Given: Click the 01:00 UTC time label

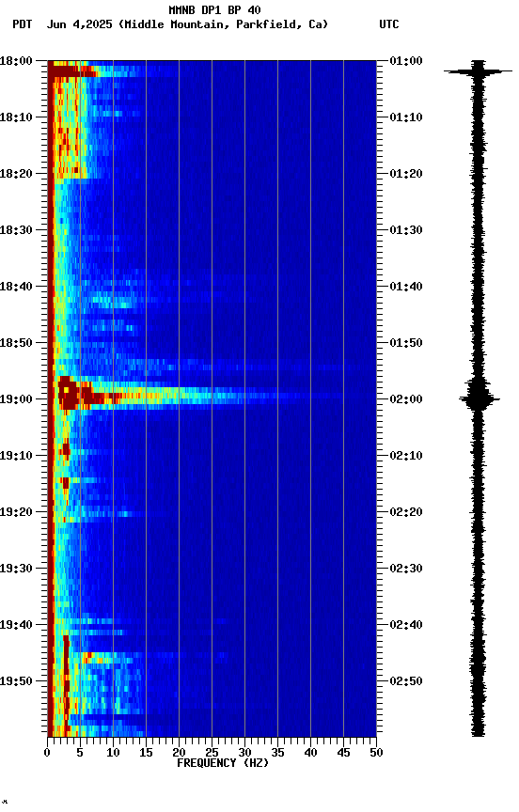Looking at the screenshot, I should (406, 61).
